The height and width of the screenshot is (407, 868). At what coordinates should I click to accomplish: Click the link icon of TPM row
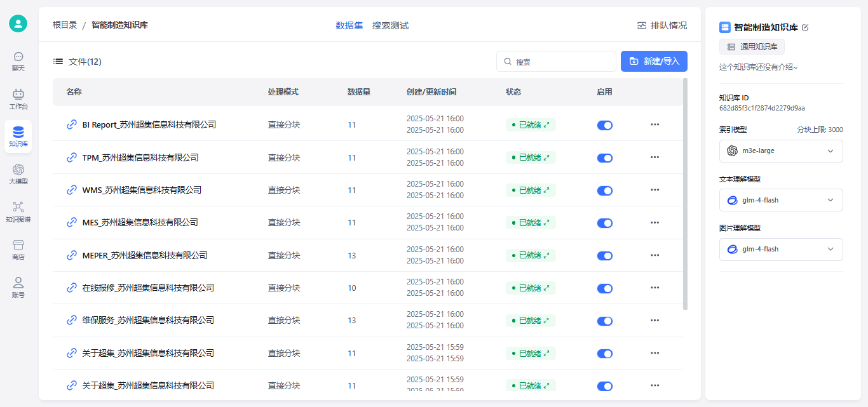point(72,157)
